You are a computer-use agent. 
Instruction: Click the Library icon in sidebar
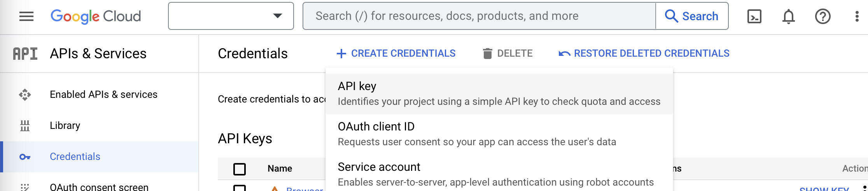(25, 125)
